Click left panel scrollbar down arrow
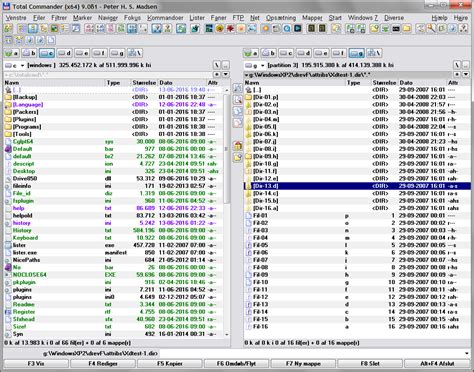Viewport: 474px width, 372px height. point(226,334)
